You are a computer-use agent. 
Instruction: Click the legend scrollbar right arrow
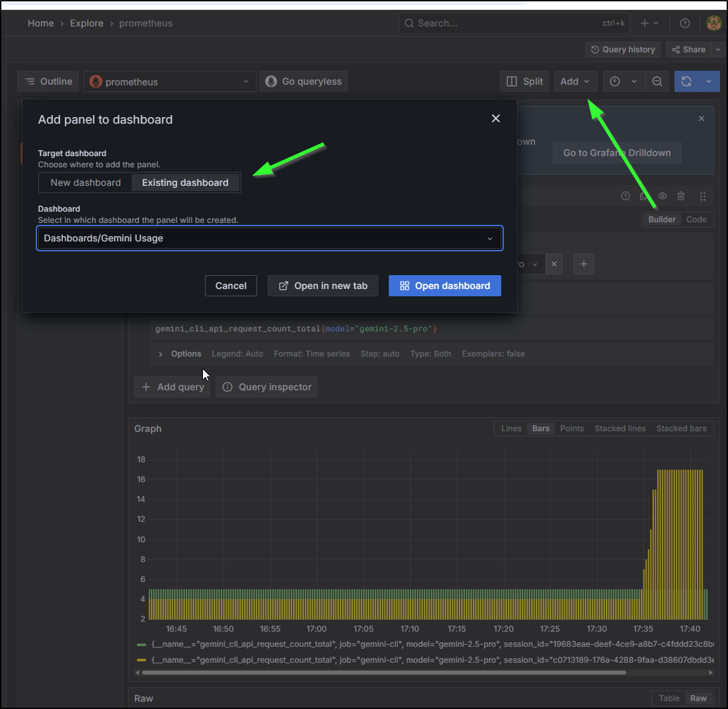click(711, 673)
